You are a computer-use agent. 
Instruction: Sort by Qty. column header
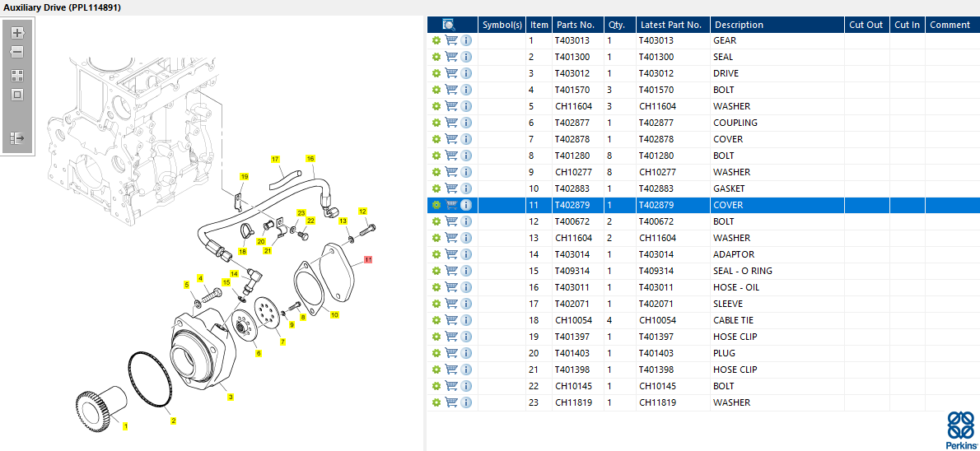pos(619,25)
